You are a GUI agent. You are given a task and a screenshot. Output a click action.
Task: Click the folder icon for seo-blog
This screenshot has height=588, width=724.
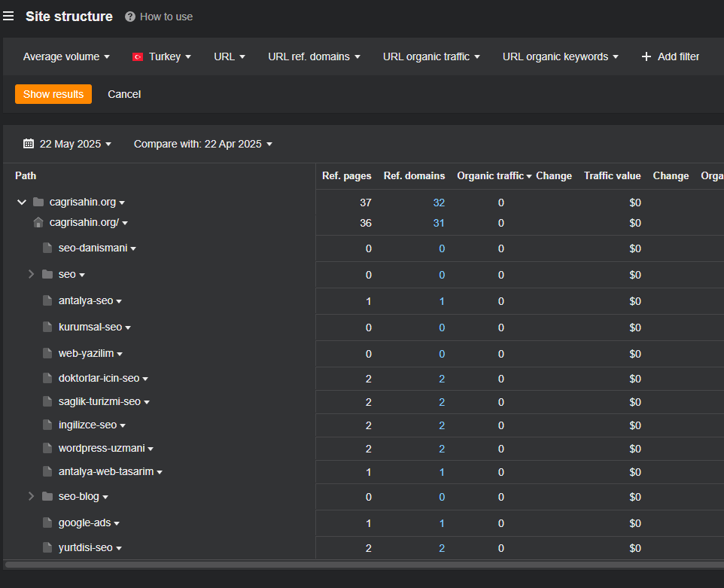[x=47, y=497]
